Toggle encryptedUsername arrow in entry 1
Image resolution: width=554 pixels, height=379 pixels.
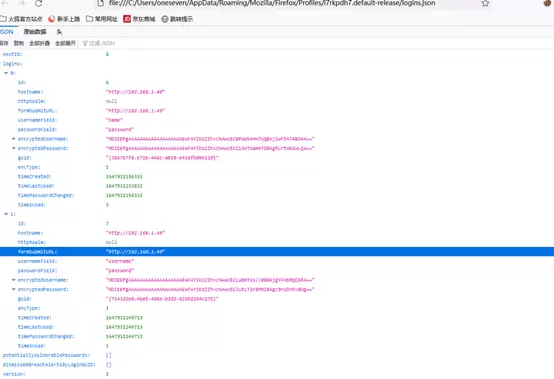point(14,280)
